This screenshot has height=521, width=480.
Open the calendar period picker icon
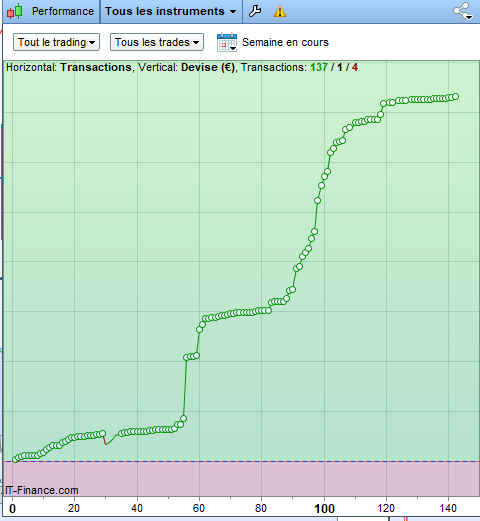[x=227, y=42]
